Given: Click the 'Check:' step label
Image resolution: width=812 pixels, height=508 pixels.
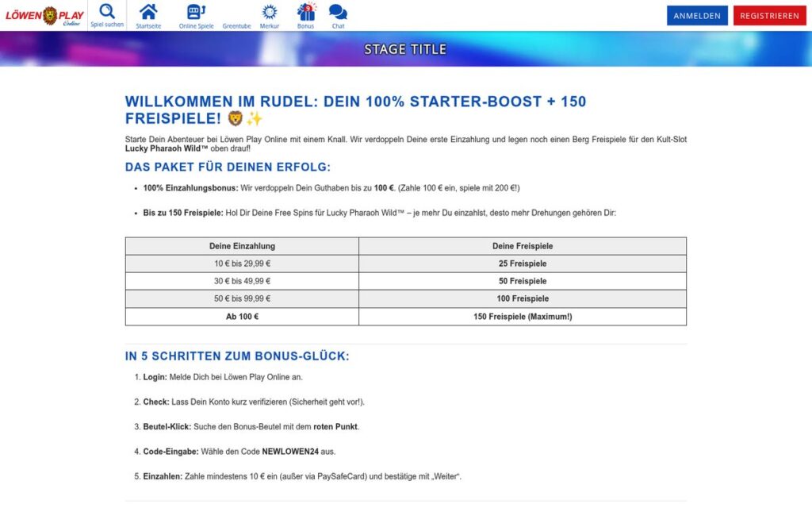Looking at the screenshot, I should click(156, 402).
